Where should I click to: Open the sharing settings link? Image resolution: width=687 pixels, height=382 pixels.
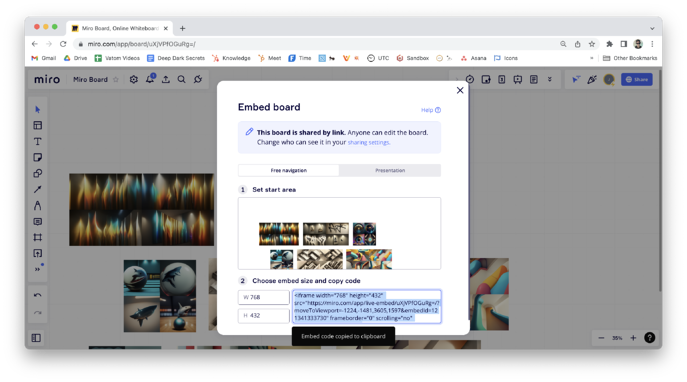click(x=368, y=142)
